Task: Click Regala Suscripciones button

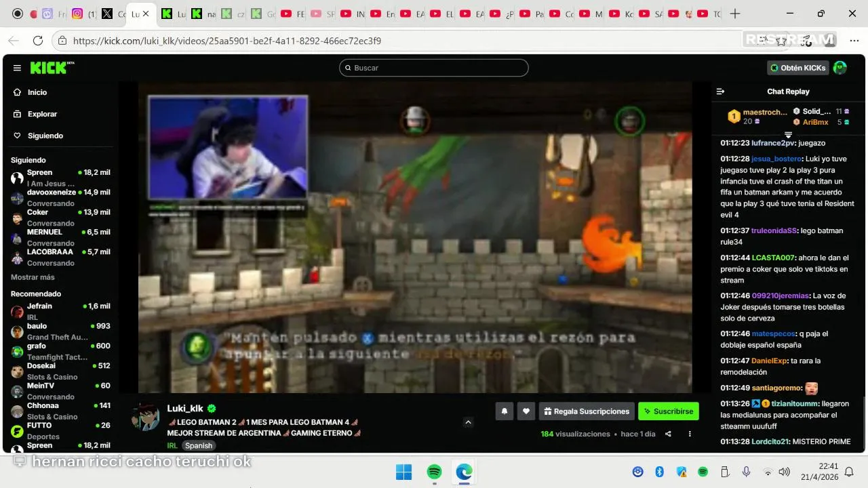Action: (x=587, y=411)
